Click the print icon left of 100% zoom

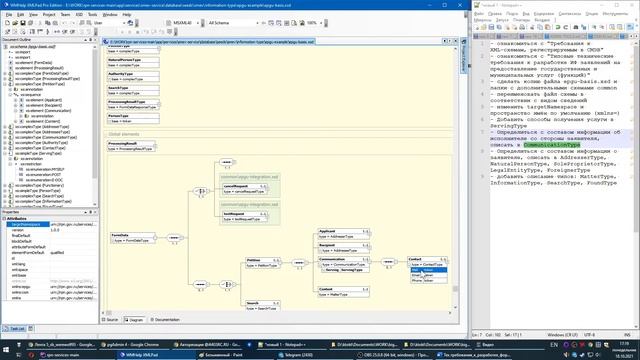tap(302, 23)
